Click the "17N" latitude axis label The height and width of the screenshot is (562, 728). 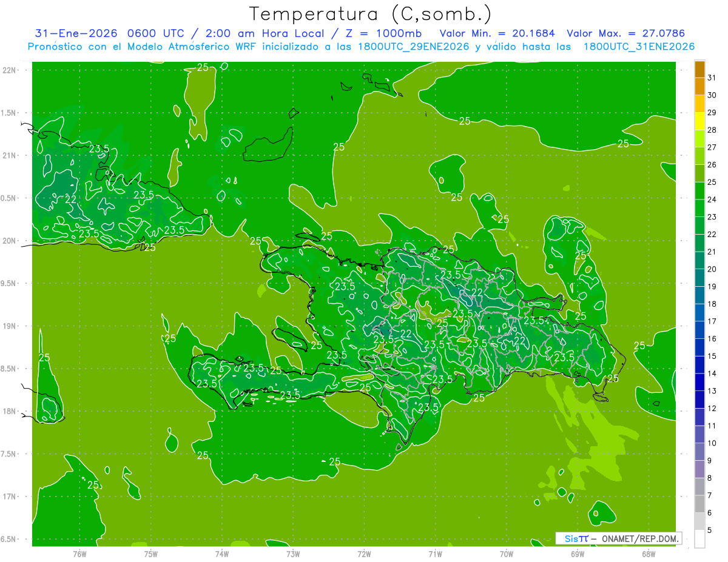click(10, 497)
